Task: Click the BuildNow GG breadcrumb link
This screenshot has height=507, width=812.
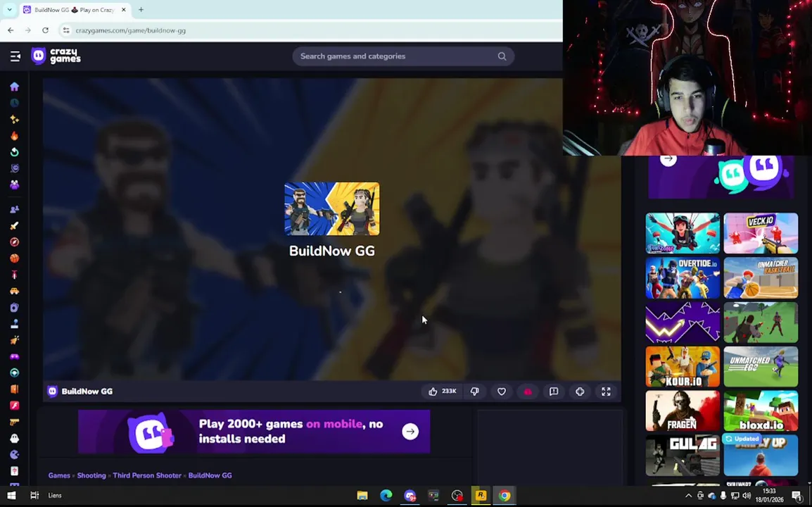Action: (210, 475)
